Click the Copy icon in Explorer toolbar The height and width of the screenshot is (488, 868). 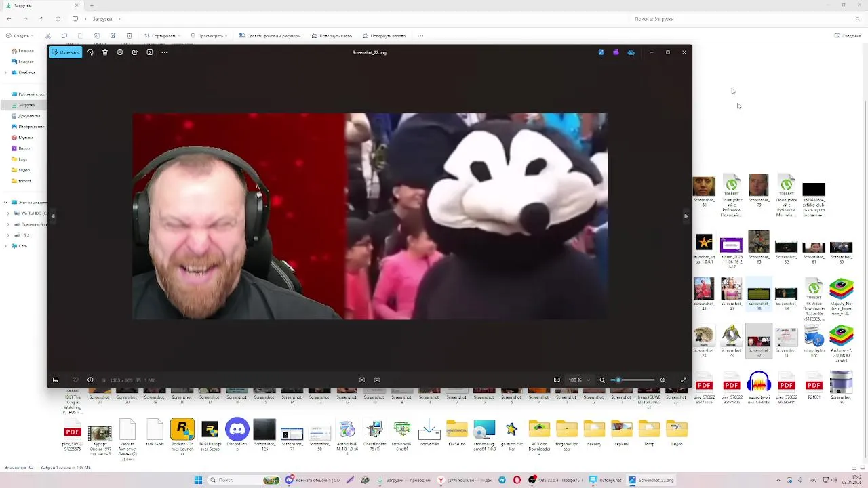[x=64, y=36]
